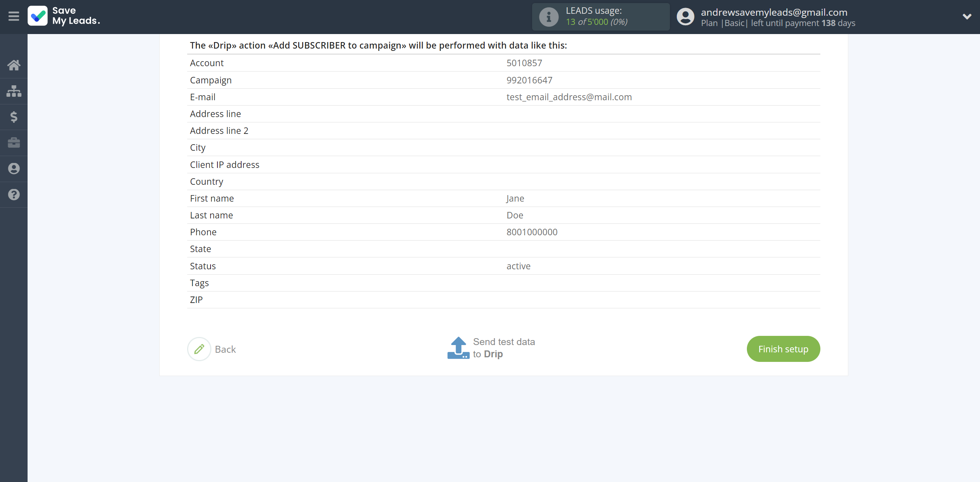Select the Campaign value 992016647
This screenshot has width=980, height=482.
(x=529, y=80)
